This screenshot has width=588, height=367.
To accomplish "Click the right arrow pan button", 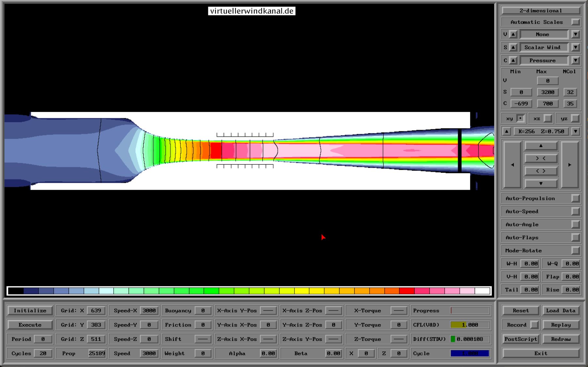I will [x=570, y=165].
